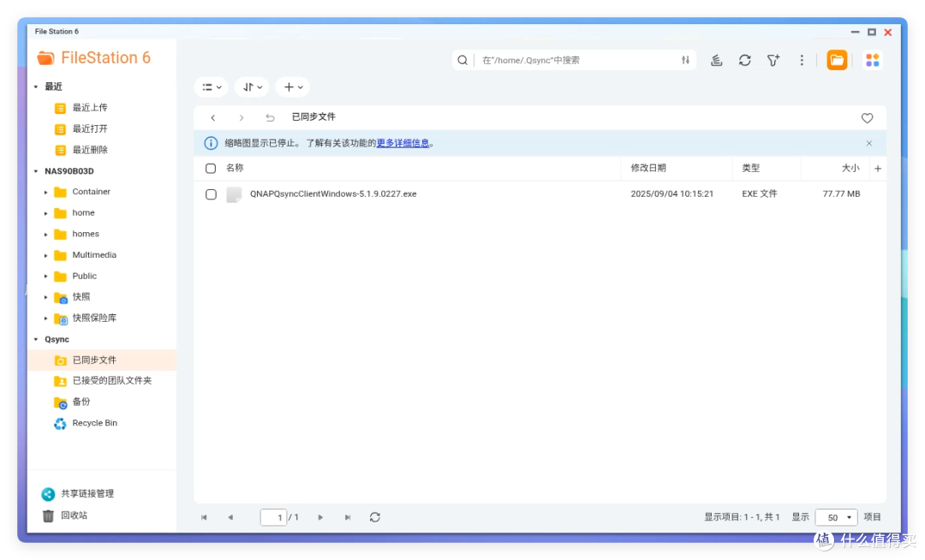Go back with the left arrow
The image size is (925, 560).
point(213,118)
